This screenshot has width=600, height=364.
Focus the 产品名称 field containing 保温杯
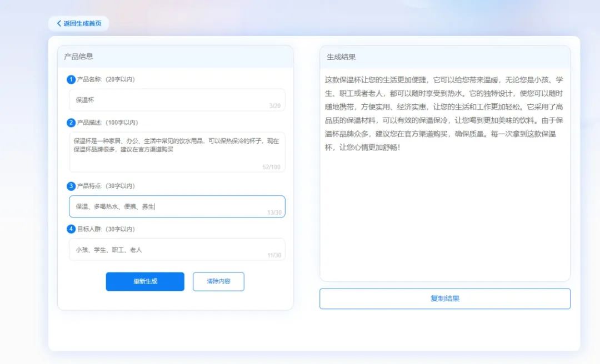[x=177, y=100]
